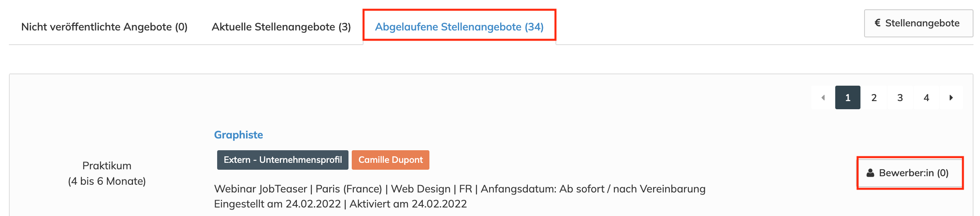Go to next page with right arrow
Screen dimensions: 980x216
tap(951, 97)
